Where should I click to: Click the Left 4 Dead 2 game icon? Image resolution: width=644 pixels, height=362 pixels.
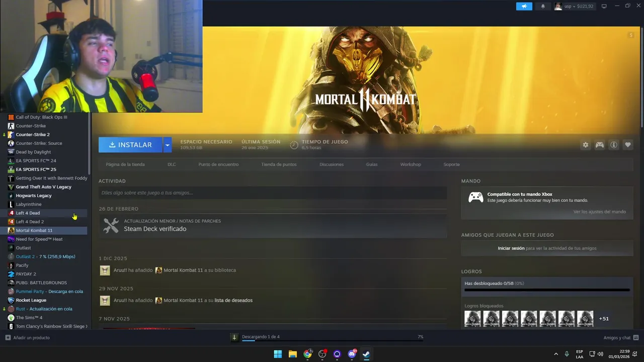click(x=11, y=222)
